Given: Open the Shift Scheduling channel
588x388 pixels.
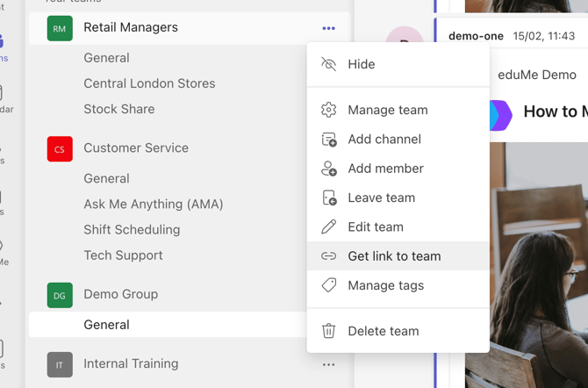Looking at the screenshot, I should click(132, 230).
